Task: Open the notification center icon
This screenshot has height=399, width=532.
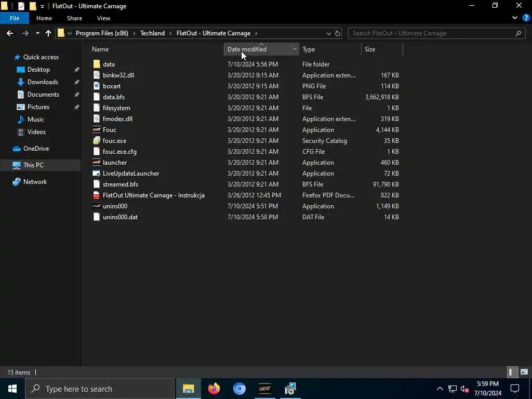Action: coord(515,389)
